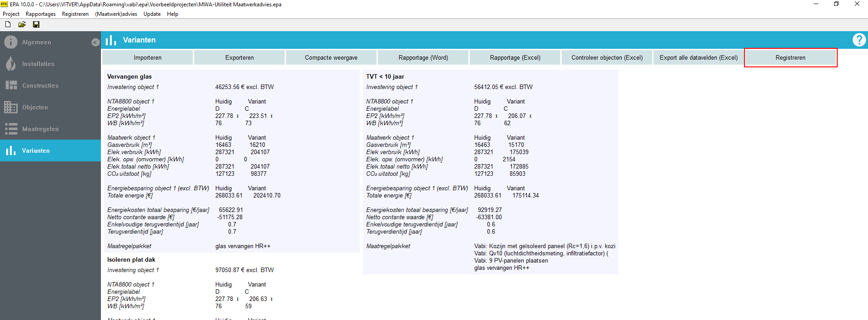Click EP2 variant value 223.51

tap(258, 116)
